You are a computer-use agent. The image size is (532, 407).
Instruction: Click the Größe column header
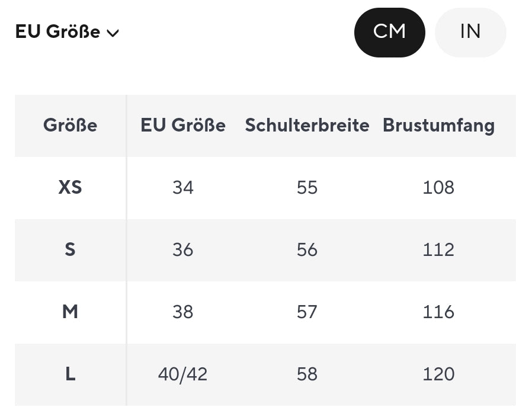pyautogui.click(x=70, y=126)
